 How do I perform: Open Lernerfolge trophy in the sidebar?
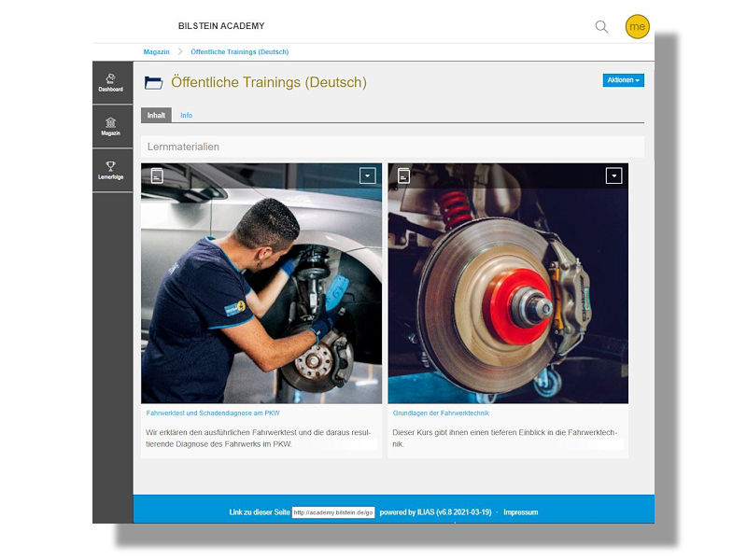coord(111,171)
